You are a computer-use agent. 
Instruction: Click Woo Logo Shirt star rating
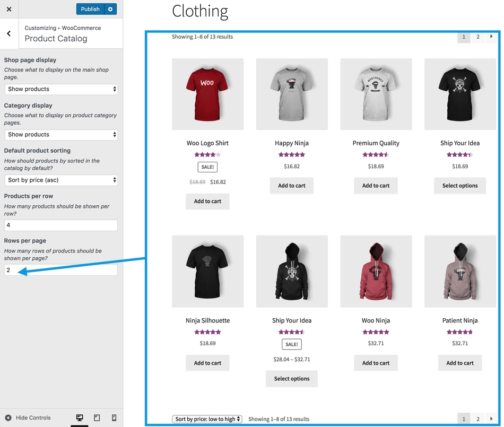point(207,154)
